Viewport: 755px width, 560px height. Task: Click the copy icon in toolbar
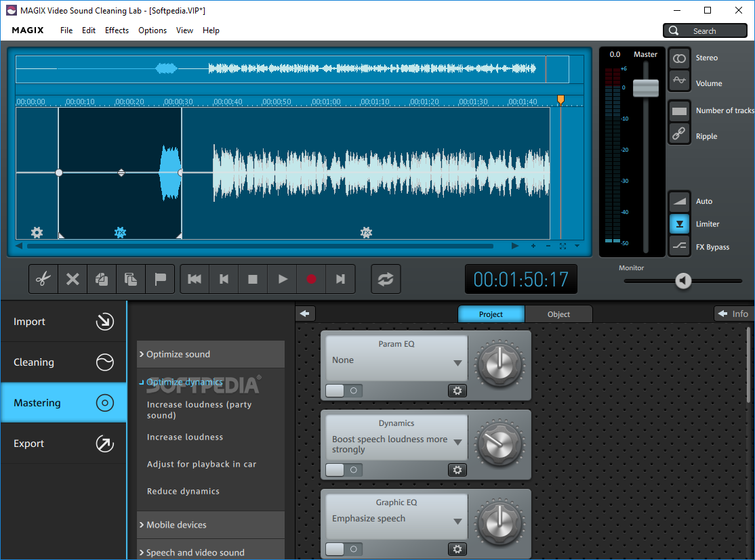point(102,279)
